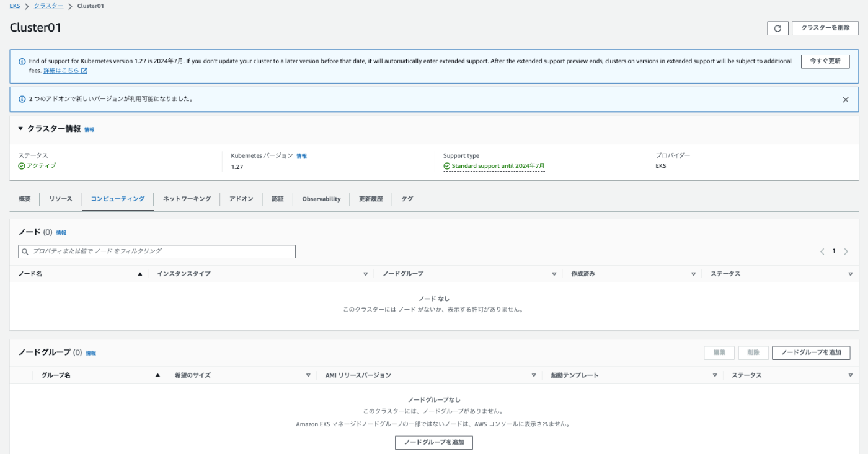
Task: Click Standard support check icon
Action: click(447, 166)
